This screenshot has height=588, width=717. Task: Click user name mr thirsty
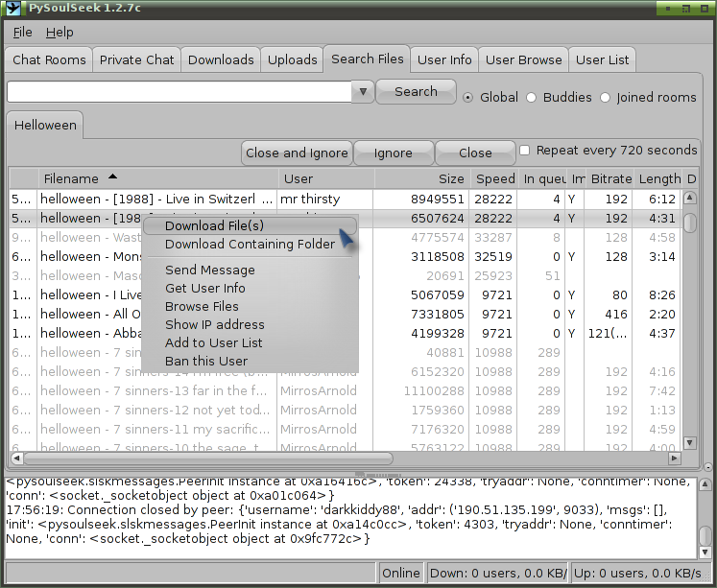pos(310,200)
